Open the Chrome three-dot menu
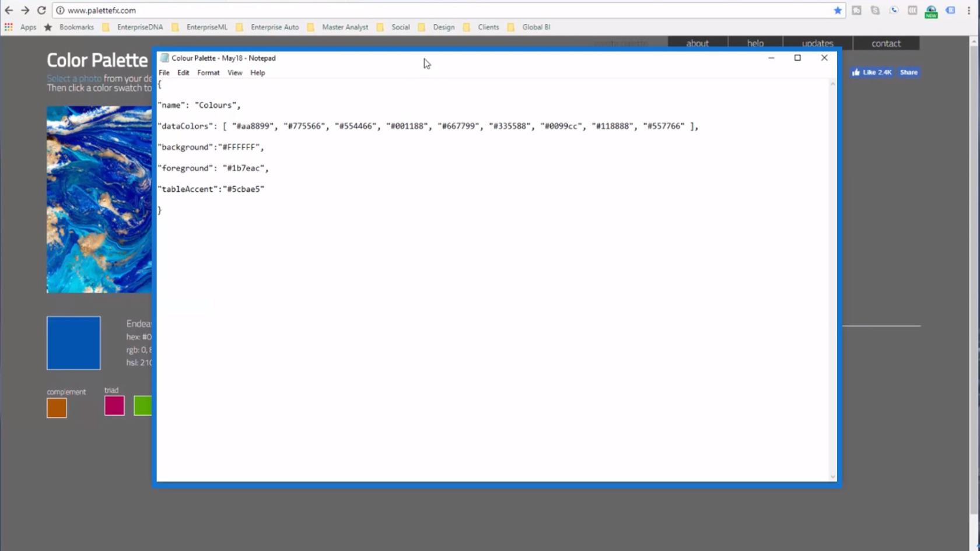The width and height of the screenshot is (980, 551). point(968,10)
